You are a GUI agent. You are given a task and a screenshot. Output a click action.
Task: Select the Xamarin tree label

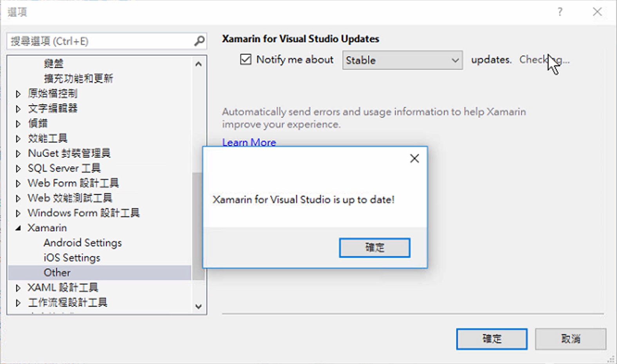pyautogui.click(x=47, y=228)
